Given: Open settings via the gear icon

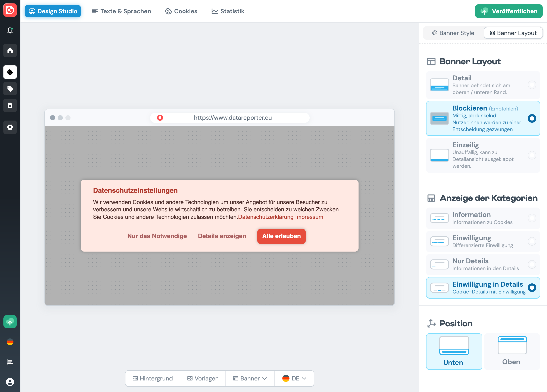Looking at the screenshot, I should click(x=10, y=127).
